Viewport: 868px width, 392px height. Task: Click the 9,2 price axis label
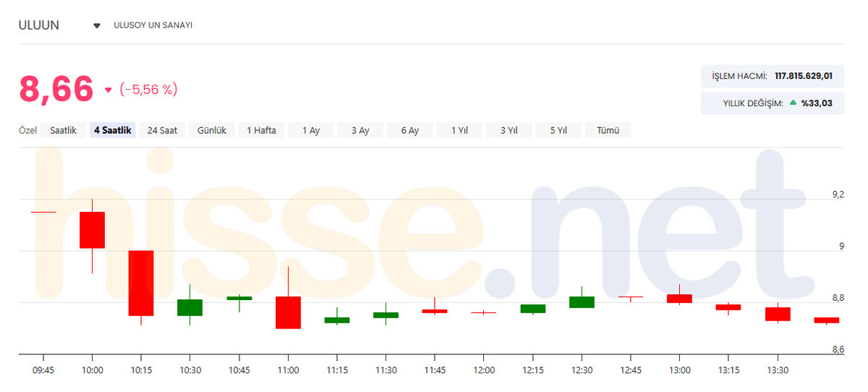coord(838,195)
